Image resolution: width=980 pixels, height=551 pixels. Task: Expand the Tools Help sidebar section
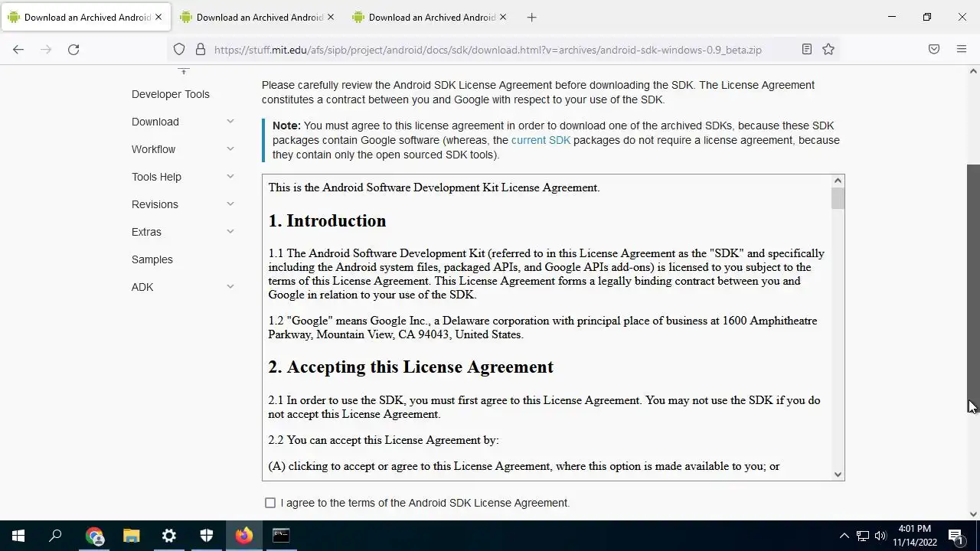[x=230, y=177]
